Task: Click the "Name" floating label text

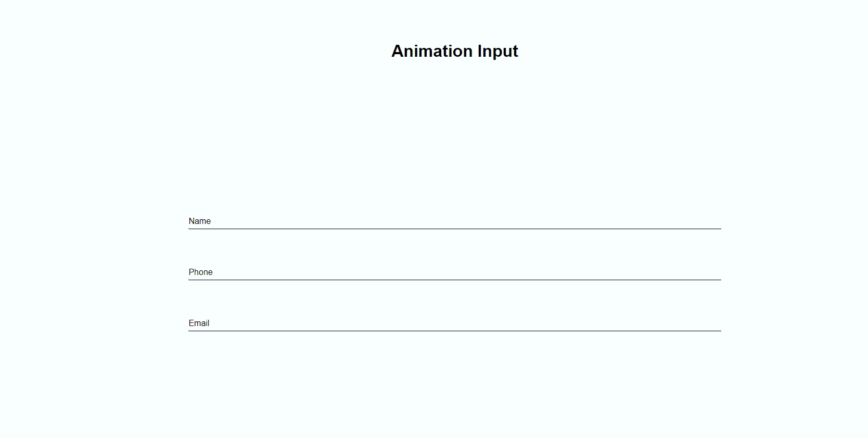Action: click(x=199, y=221)
